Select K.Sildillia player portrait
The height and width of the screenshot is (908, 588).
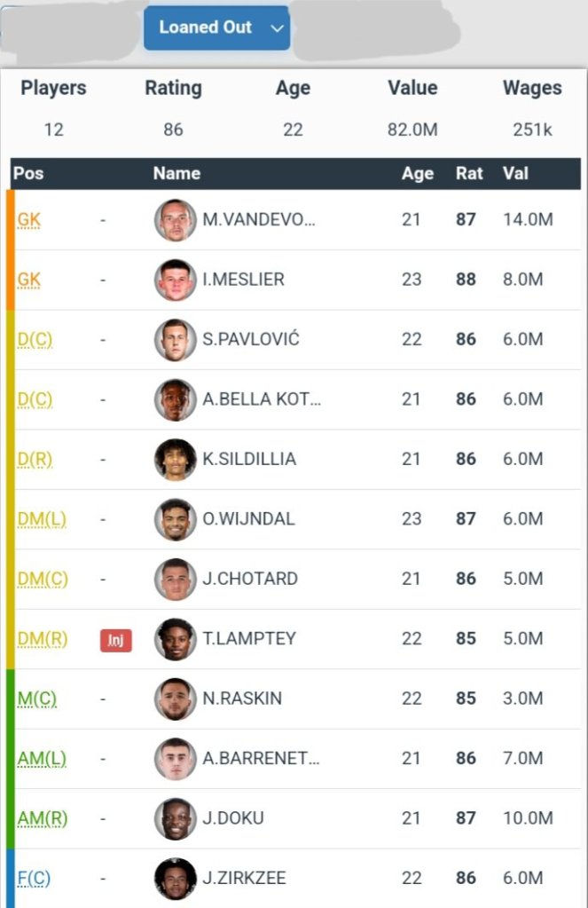[x=175, y=459]
